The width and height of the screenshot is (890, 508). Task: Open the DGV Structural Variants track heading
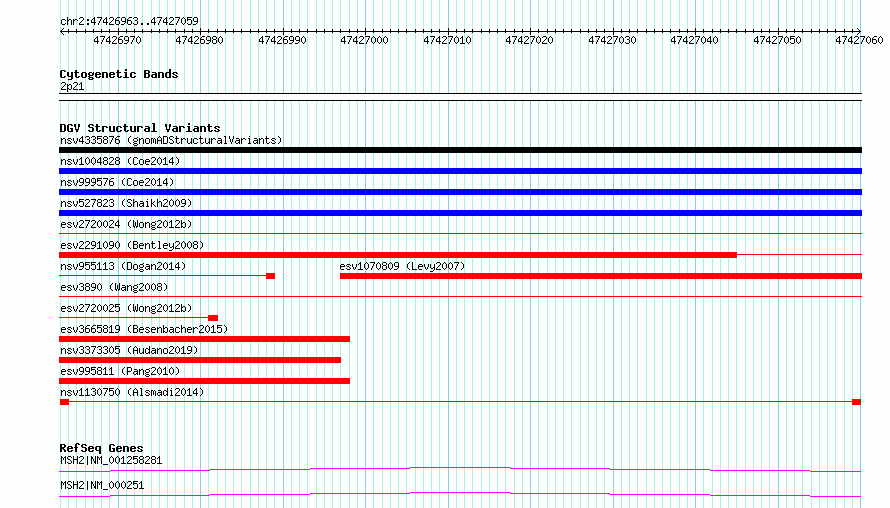(140, 128)
